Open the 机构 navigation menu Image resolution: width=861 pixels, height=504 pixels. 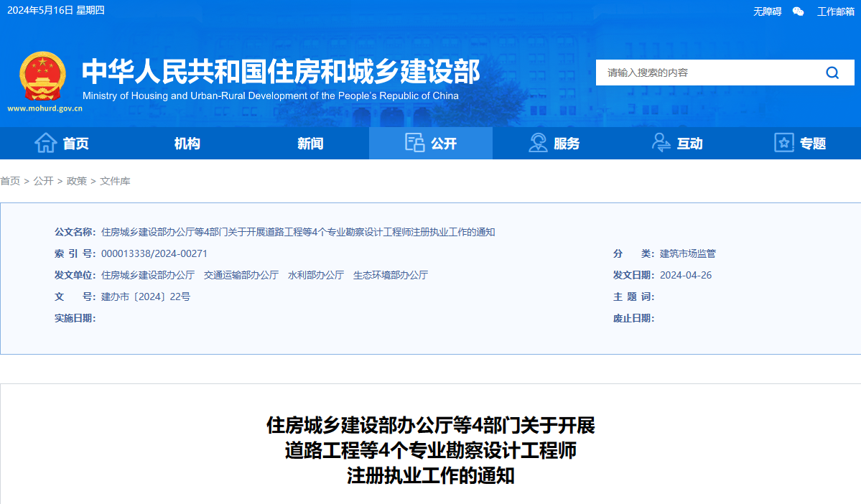(x=187, y=144)
